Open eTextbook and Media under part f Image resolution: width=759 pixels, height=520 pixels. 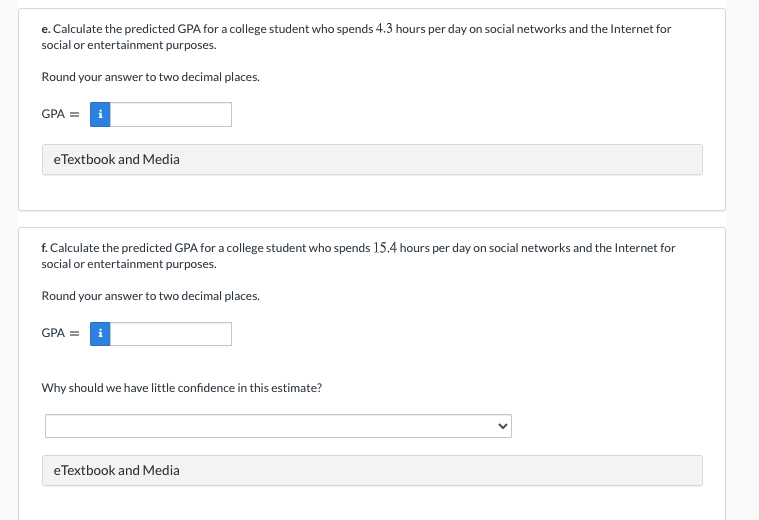click(x=372, y=470)
